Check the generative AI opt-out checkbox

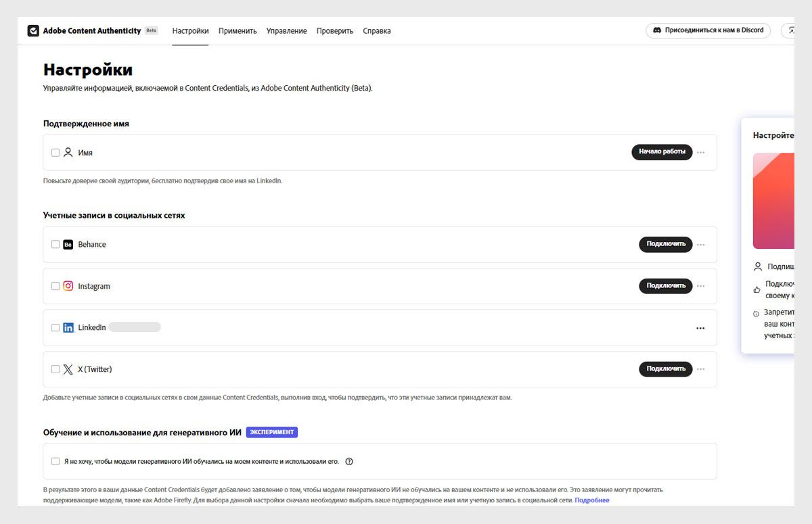(55, 462)
